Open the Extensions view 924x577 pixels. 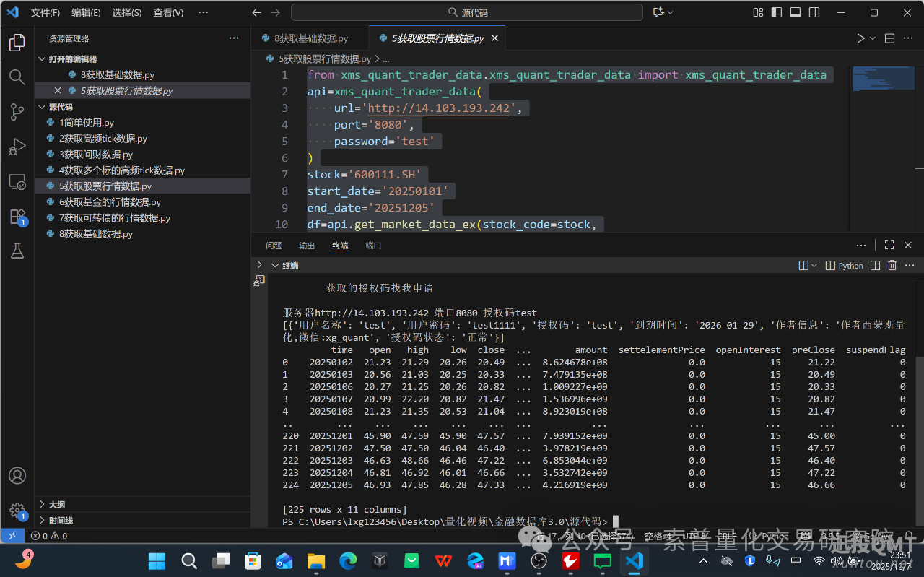17,216
